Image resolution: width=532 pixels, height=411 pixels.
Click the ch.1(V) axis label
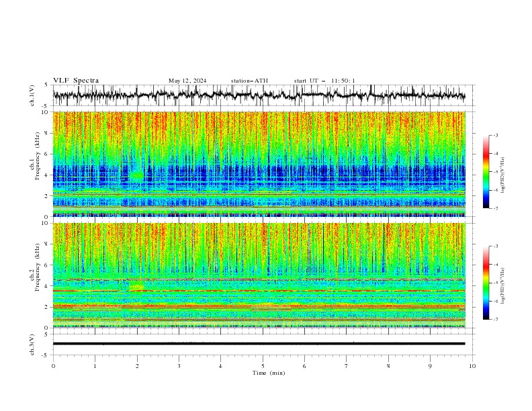tap(32, 95)
